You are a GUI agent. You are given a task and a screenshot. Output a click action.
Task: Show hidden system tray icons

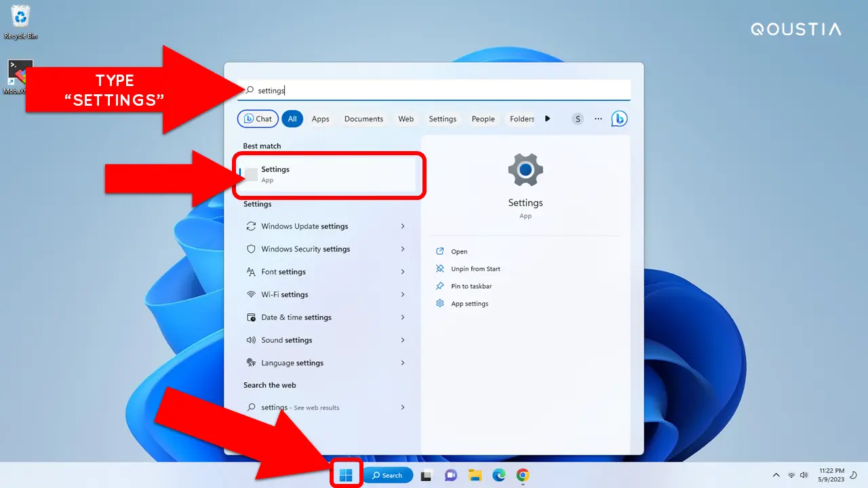776,476
